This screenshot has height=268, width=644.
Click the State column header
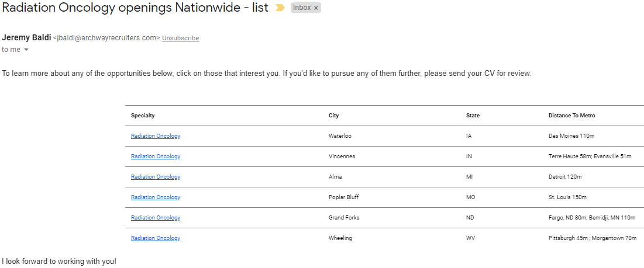(x=473, y=116)
